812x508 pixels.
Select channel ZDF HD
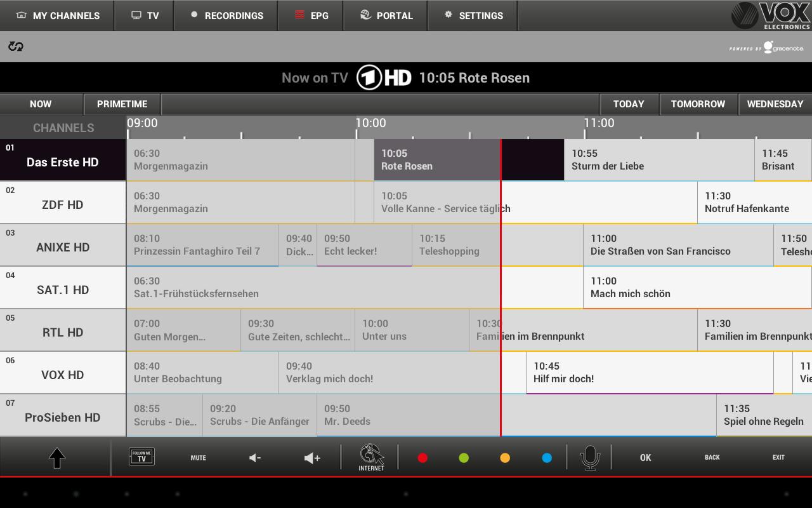coord(63,203)
